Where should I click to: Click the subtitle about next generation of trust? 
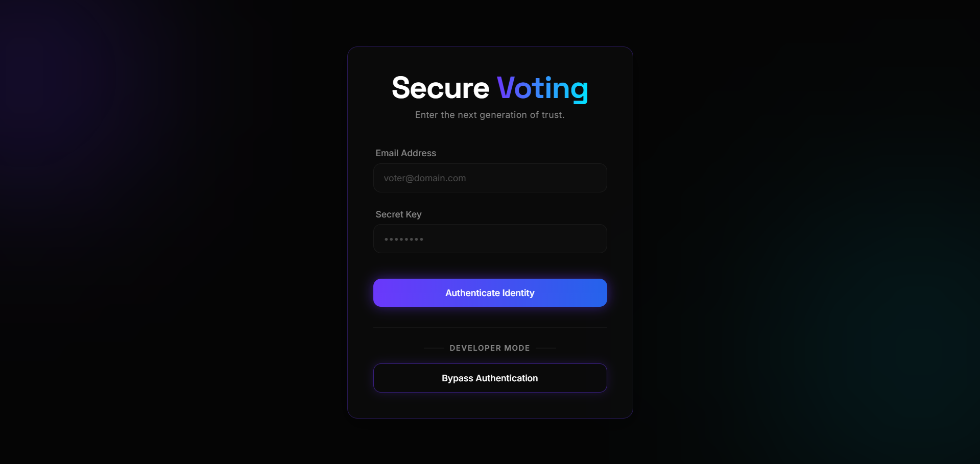[x=490, y=115]
